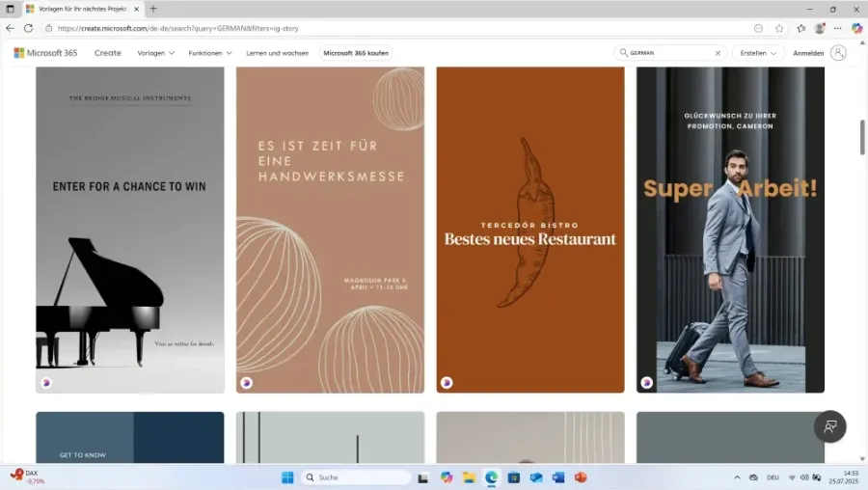868x490 pixels.
Task: Add page to favorites star icon
Action: pyautogui.click(x=779, y=28)
